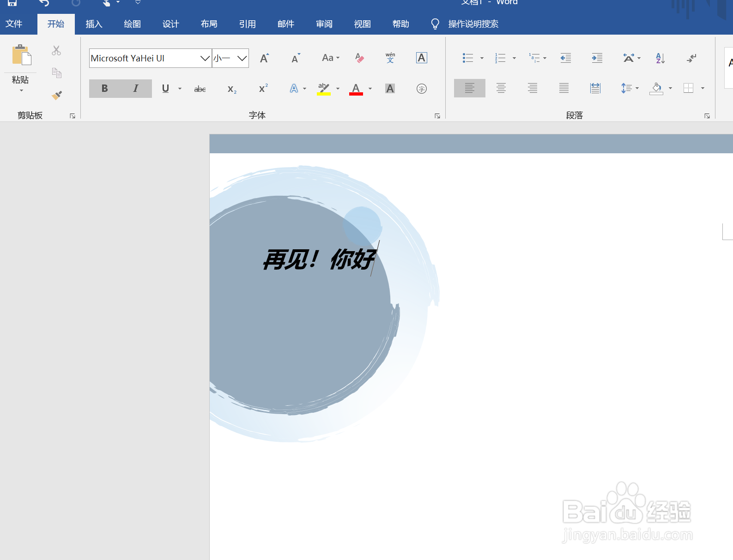Apply red font color
The width and height of the screenshot is (733, 560).
pos(356,89)
